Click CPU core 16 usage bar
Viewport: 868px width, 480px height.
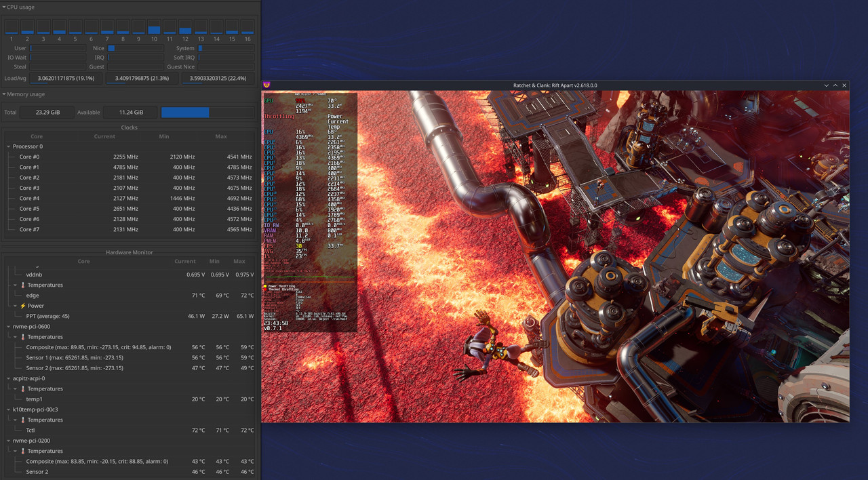tap(248, 26)
